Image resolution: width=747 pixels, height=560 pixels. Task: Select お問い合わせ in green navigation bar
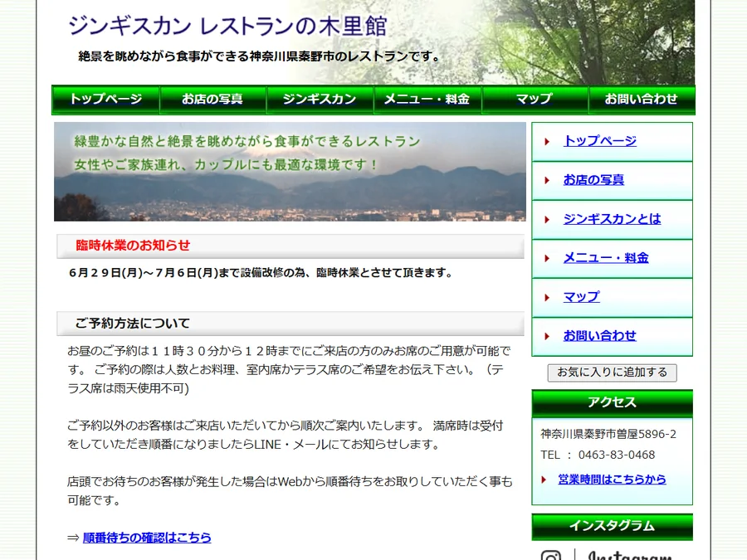pyautogui.click(x=642, y=100)
